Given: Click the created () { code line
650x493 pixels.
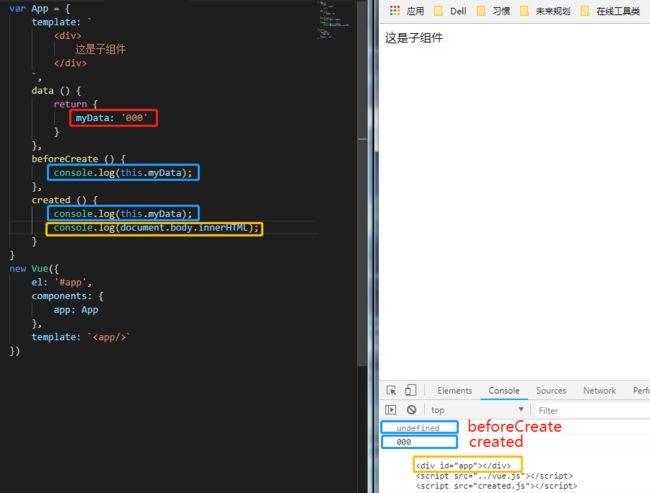Looking at the screenshot, I should point(64,200).
